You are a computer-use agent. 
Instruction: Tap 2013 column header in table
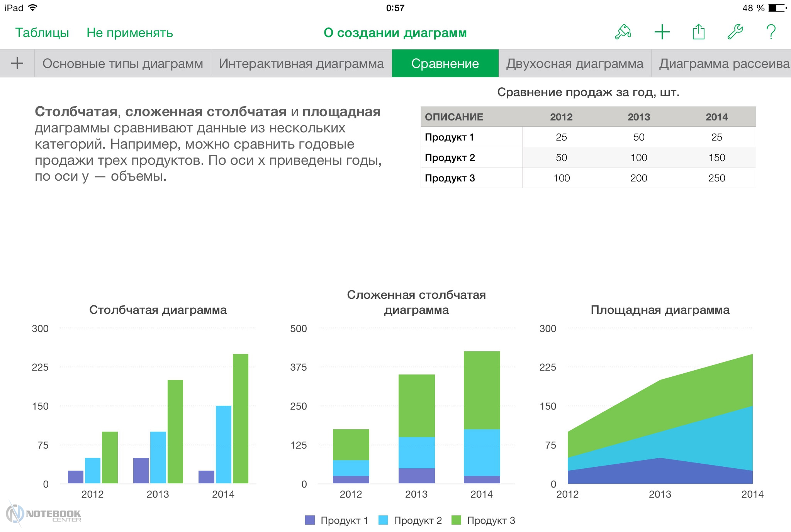(639, 117)
